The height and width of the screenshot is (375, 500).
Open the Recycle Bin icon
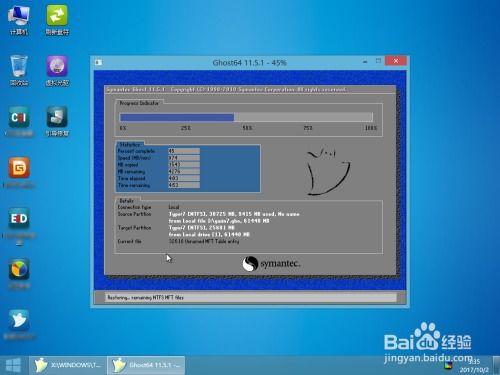pyautogui.click(x=19, y=71)
